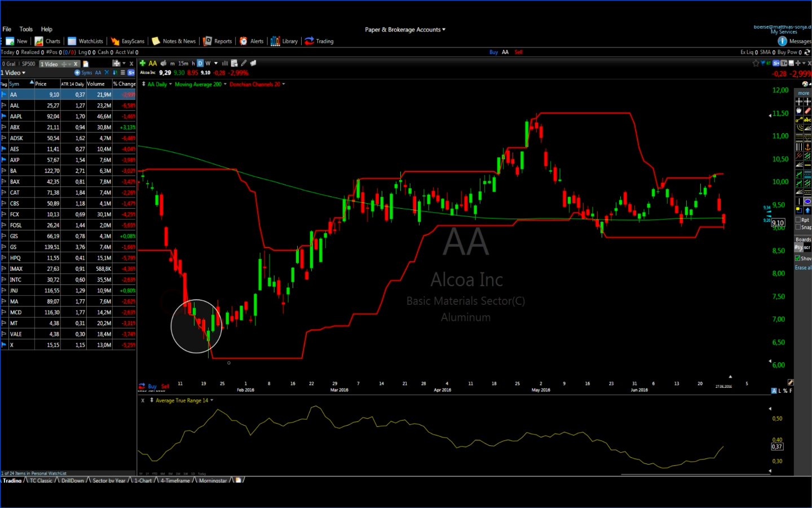The image size is (812, 508).
Task: Enable the Rpt checkbox
Action: [798, 220]
